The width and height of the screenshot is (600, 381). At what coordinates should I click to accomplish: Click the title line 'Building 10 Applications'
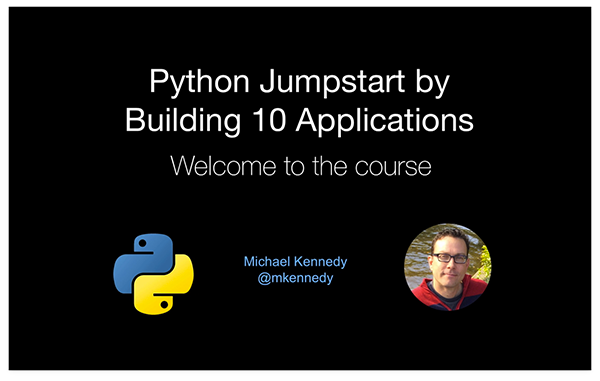coord(299,121)
